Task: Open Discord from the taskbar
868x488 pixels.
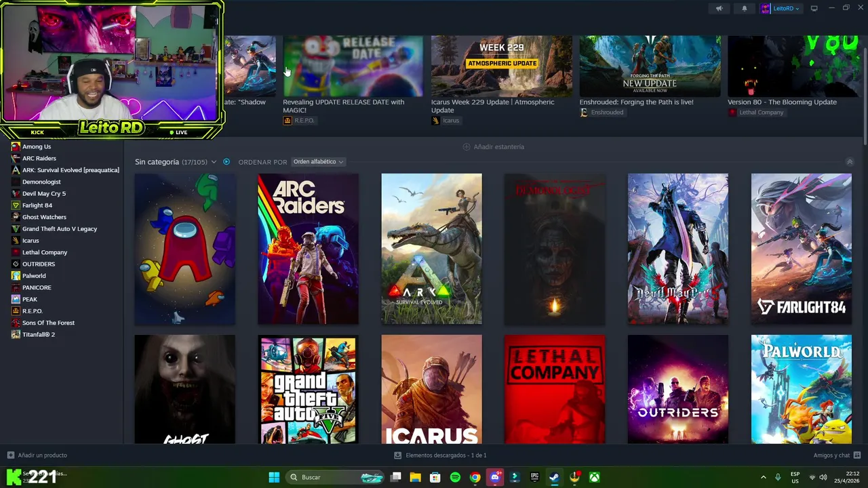Action: pos(495,477)
